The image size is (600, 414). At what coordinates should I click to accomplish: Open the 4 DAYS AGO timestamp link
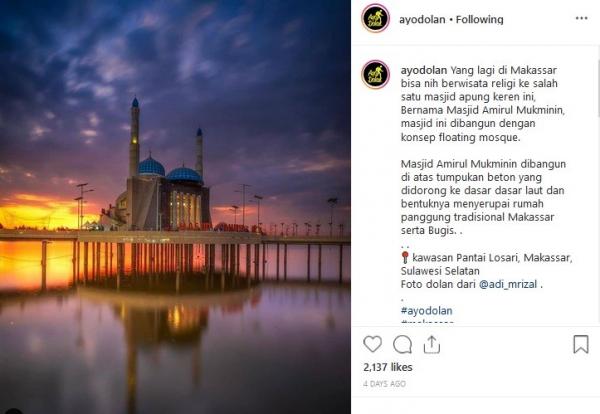[384, 384]
